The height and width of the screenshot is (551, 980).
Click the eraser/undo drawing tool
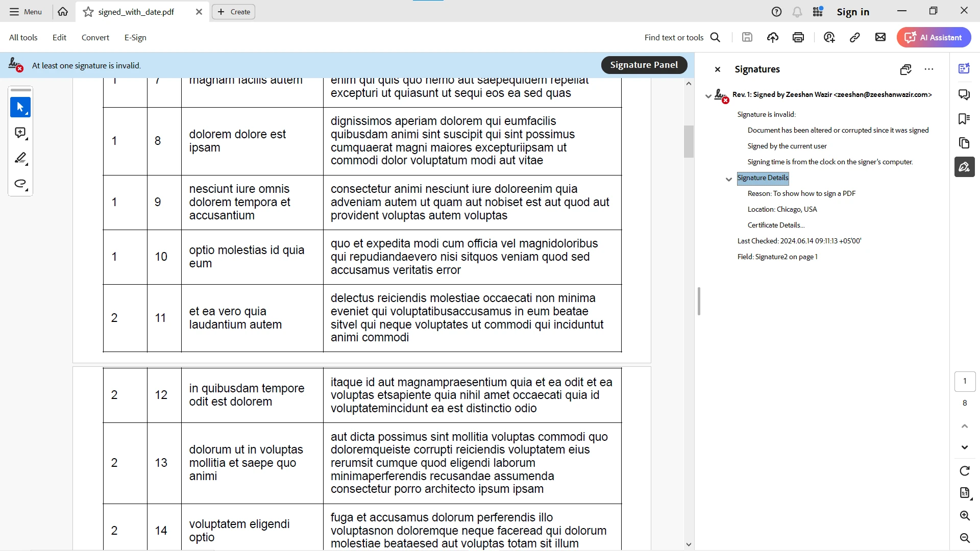[20, 184]
